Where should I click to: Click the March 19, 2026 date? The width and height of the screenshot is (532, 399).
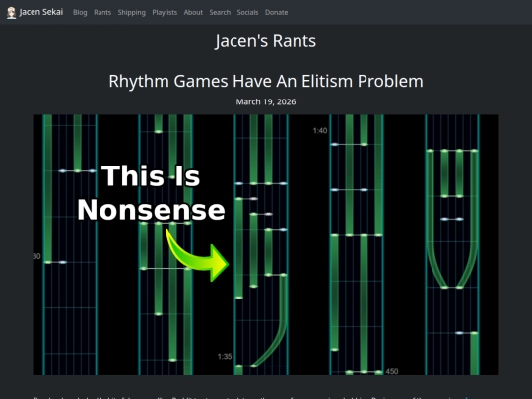(x=266, y=101)
